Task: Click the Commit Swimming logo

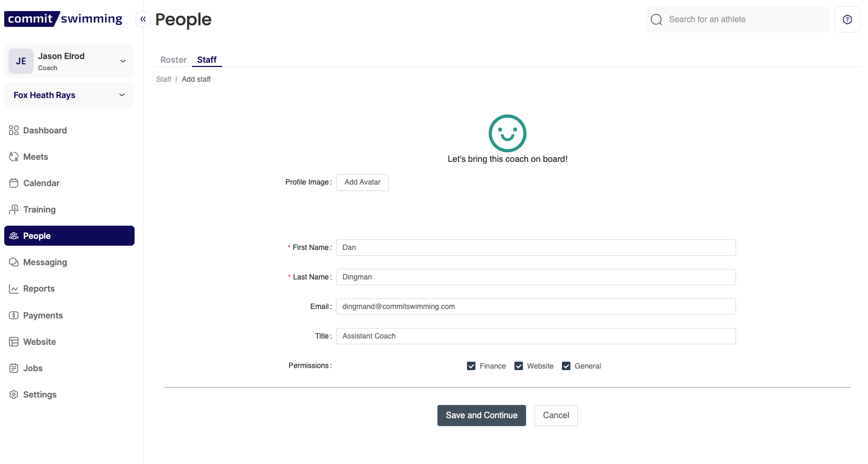Action: coord(63,19)
